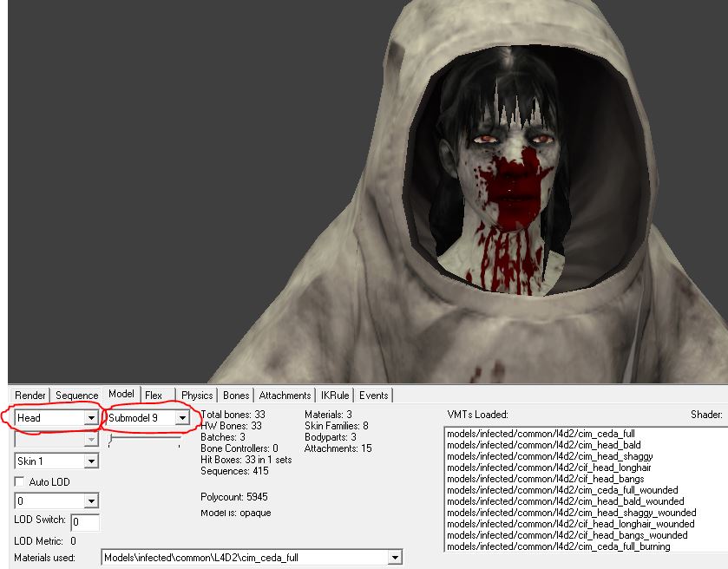Select cim_ceda_full_burning VMT entry

(x=559, y=546)
